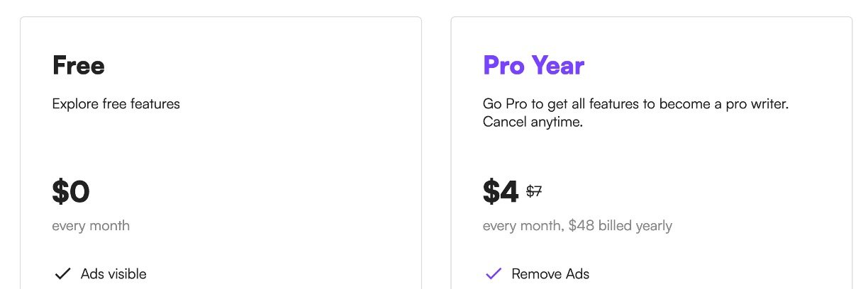Screen dimensions: 868x289
Task: Click every month under the $4 price
Action: (523, 226)
